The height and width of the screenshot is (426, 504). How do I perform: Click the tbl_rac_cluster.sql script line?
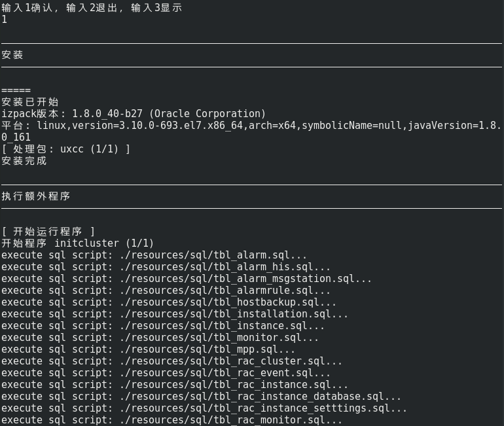click(x=171, y=361)
